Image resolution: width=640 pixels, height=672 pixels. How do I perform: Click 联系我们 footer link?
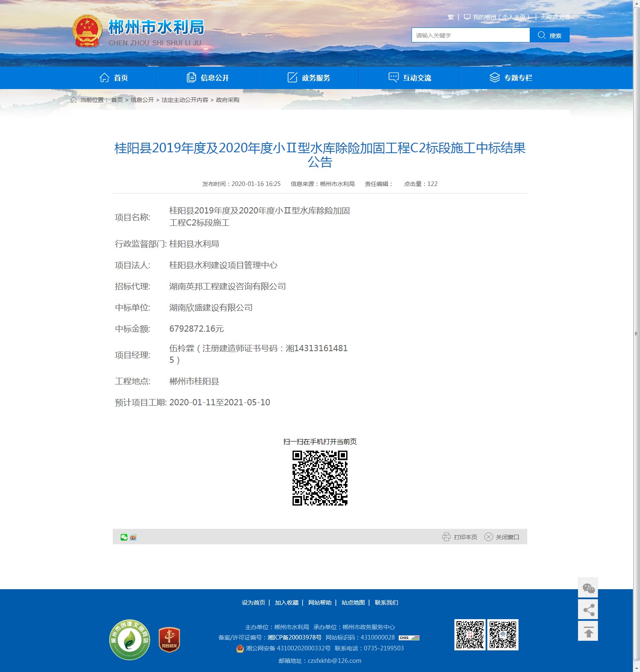tap(387, 603)
